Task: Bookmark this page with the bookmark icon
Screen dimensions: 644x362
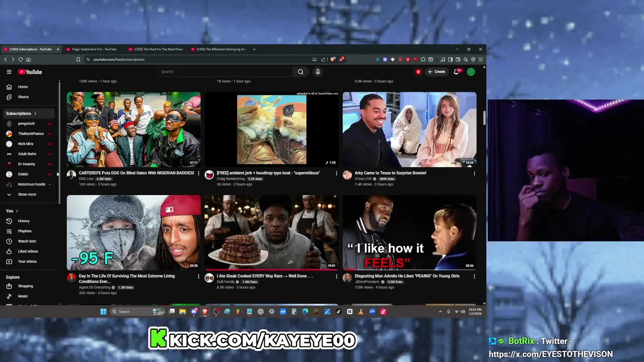Action: tap(78, 59)
